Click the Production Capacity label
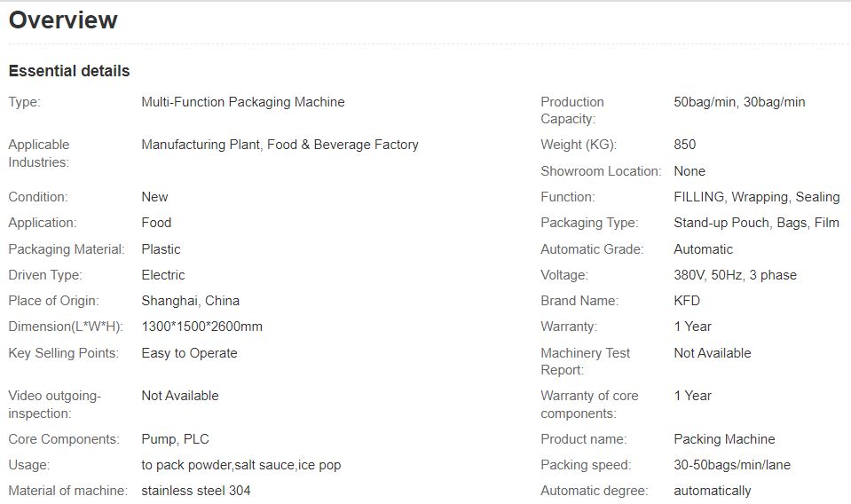The image size is (851, 504). (571, 110)
